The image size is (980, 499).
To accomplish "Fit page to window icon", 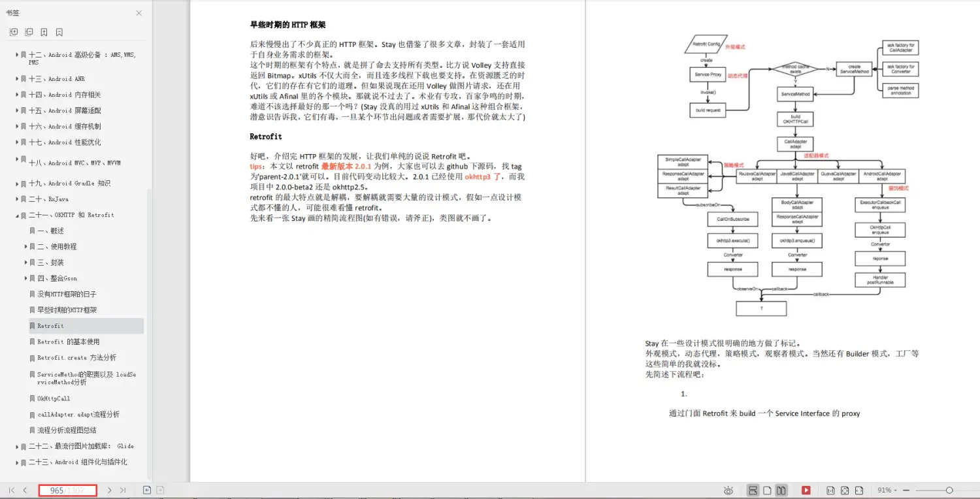I will tap(845, 490).
